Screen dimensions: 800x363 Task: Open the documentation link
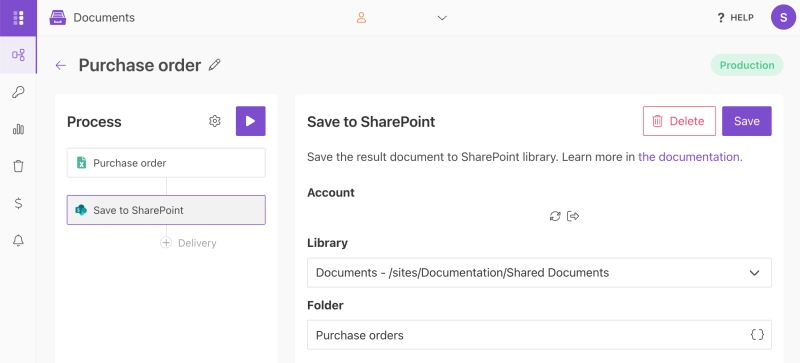[x=690, y=157]
